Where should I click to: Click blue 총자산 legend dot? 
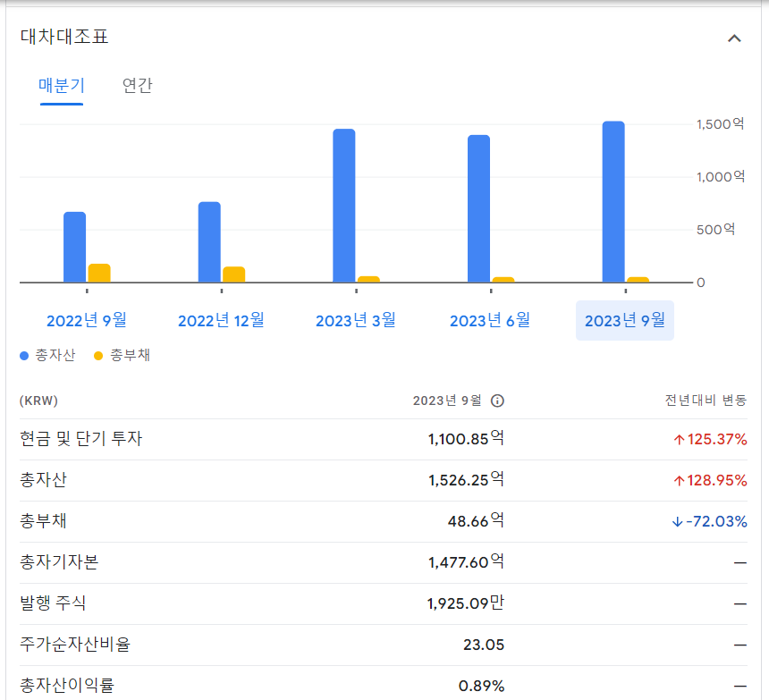pos(24,356)
